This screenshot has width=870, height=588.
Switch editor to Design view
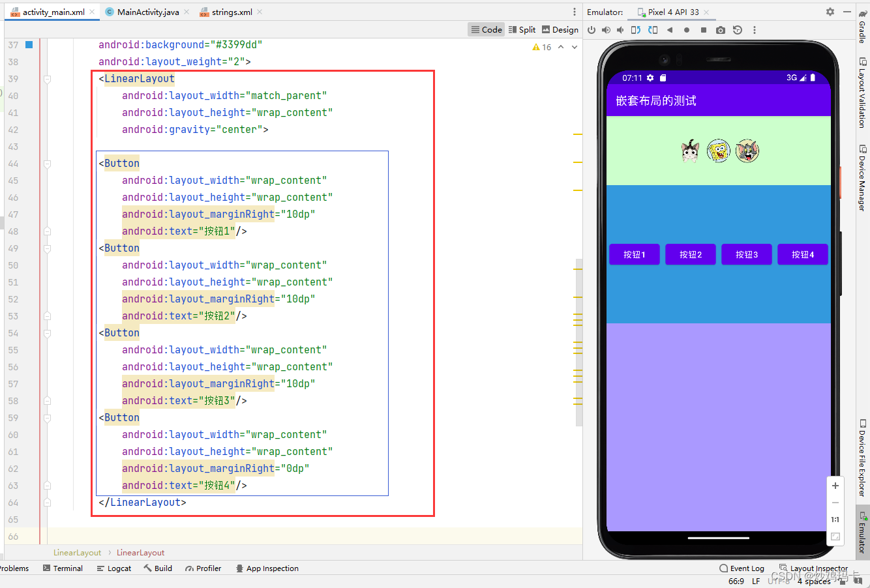click(560, 29)
